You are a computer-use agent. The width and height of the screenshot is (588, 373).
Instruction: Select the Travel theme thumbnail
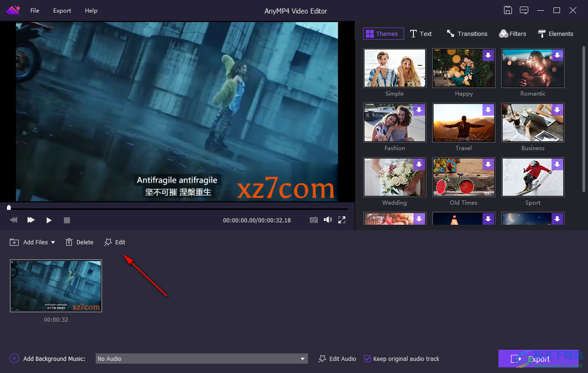click(x=463, y=123)
